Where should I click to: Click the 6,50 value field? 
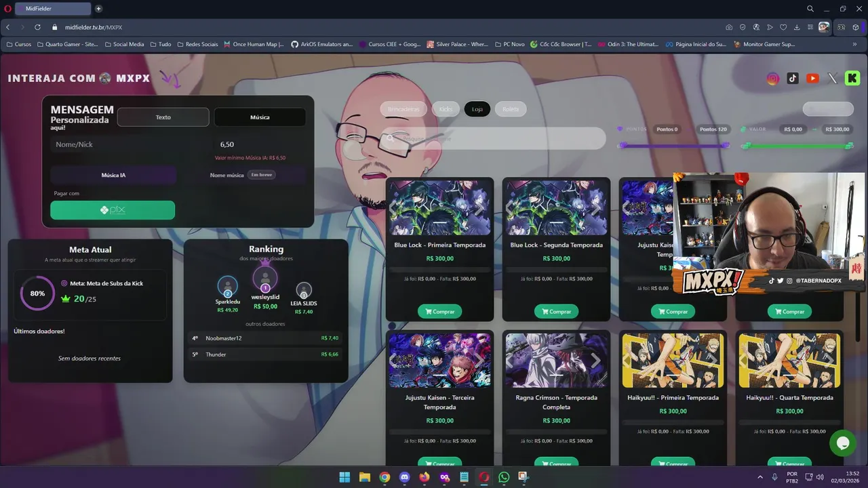[x=260, y=144]
